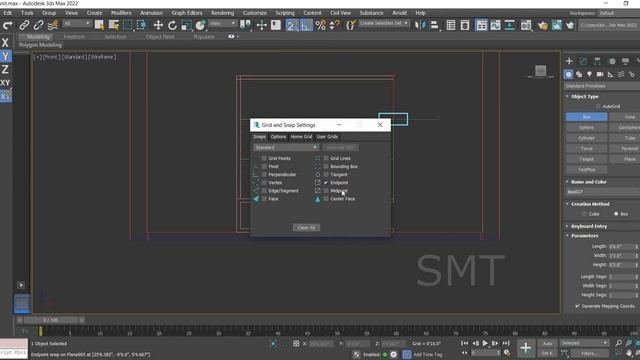Open the reference coordinate system View dropdown
The width and height of the screenshot is (640, 360).
tap(222, 24)
